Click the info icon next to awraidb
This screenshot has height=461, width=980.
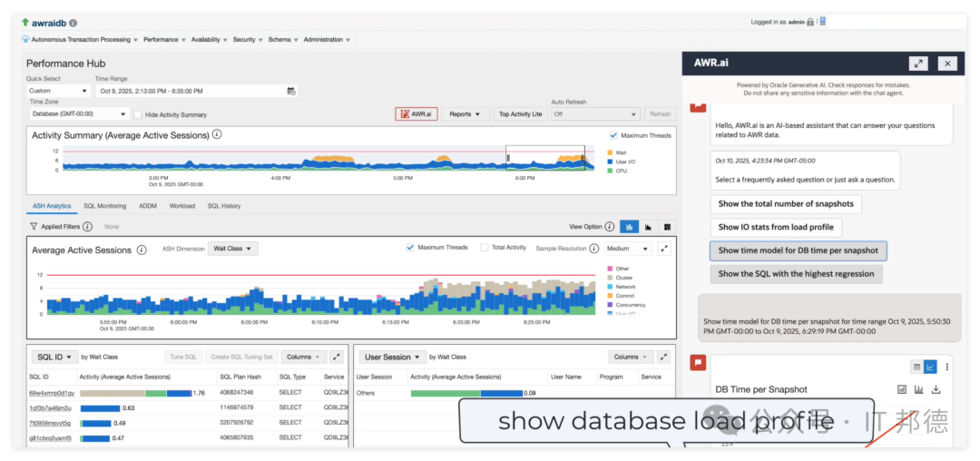[73, 23]
